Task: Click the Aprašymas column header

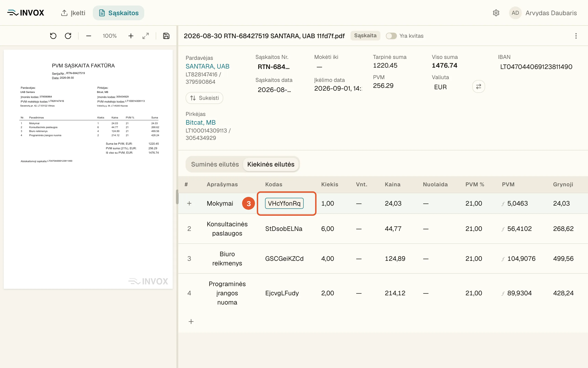Action: coord(222,184)
